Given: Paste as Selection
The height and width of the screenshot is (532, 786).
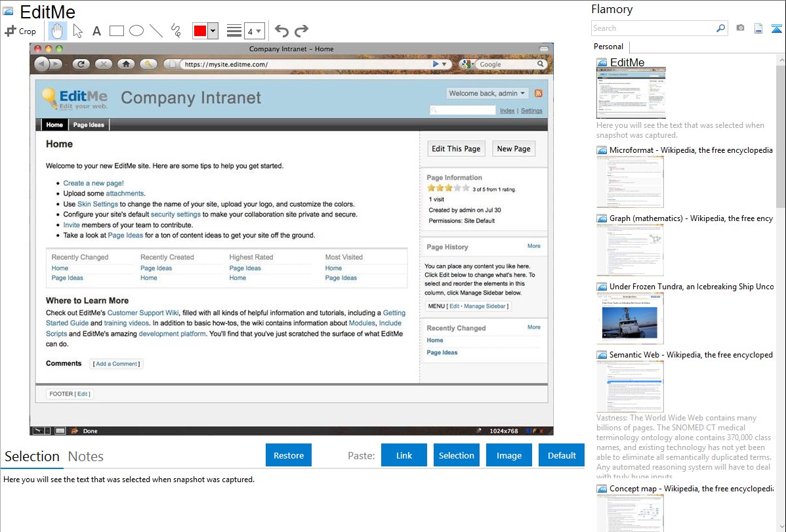Looking at the screenshot, I should point(457,455).
